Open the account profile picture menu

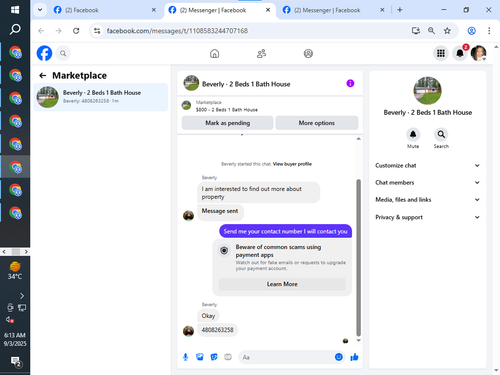pos(479,53)
